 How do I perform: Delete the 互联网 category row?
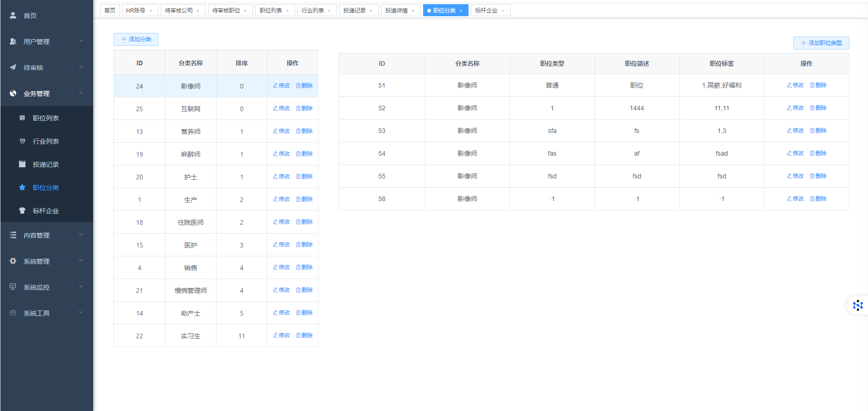click(x=304, y=108)
